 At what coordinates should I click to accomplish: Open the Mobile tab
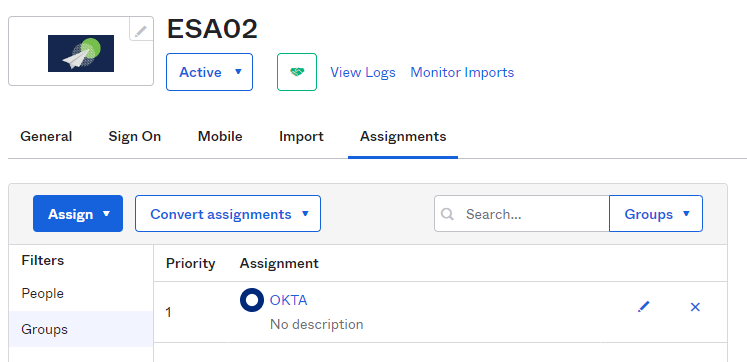[x=220, y=137]
